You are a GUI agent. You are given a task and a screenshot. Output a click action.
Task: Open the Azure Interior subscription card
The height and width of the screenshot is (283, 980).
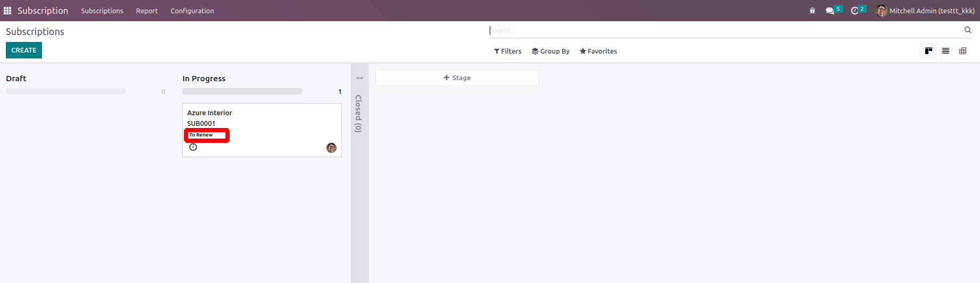pos(262,130)
